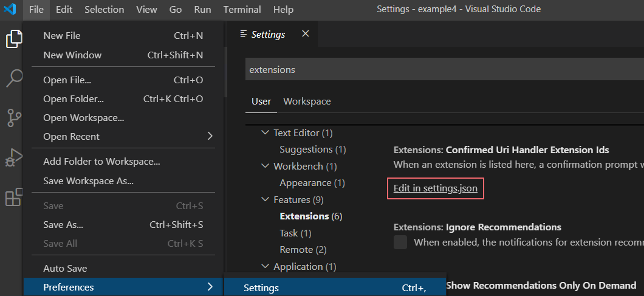644x296 pixels.
Task: Open the Run menu
Action: (202, 10)
